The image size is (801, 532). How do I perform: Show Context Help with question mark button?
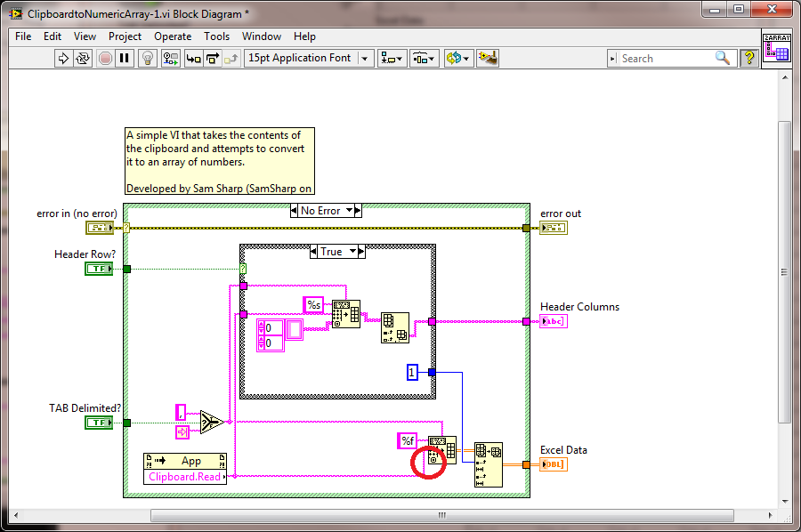(x=749, y=58)
